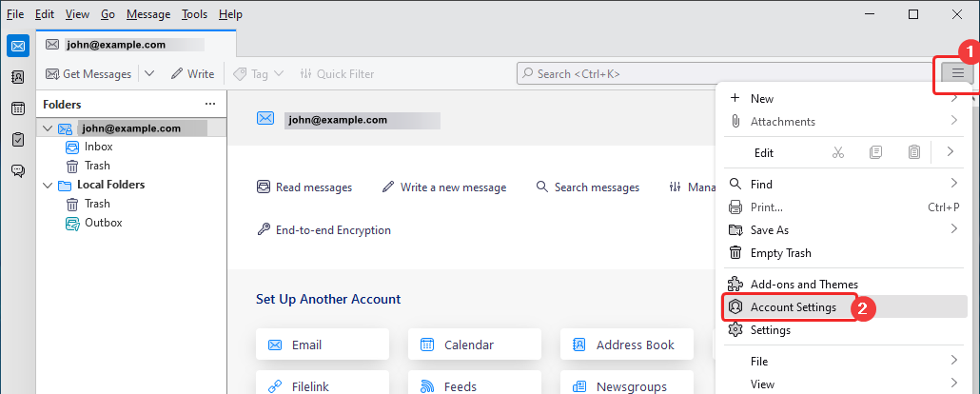
Task: Select the Inbox folder
Action: 98,148
